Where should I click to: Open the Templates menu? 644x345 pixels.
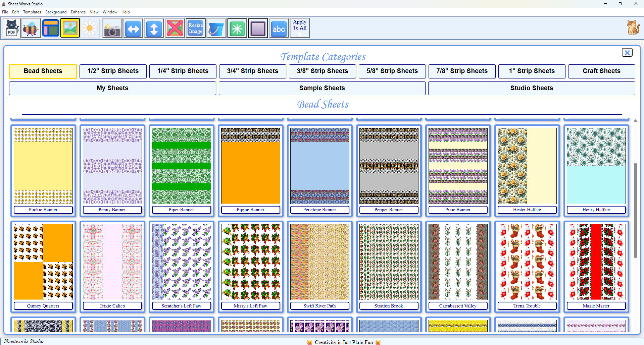tap(32, 12)
